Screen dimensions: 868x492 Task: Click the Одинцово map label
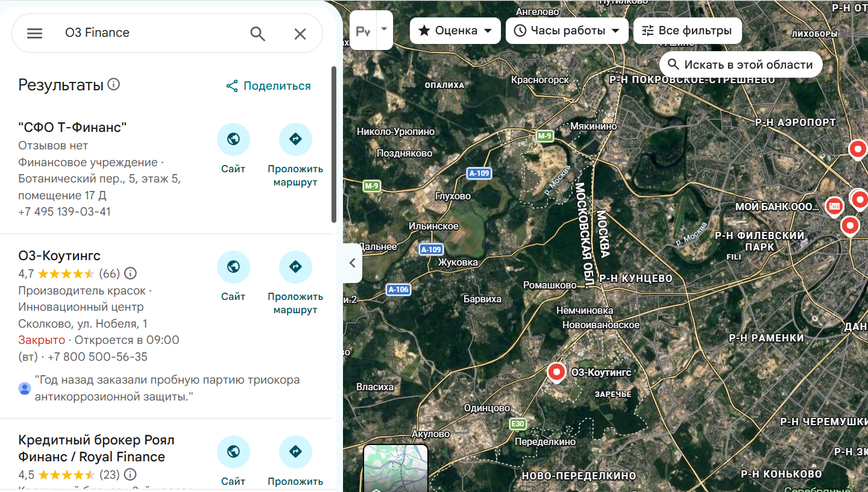coord(487,408)
